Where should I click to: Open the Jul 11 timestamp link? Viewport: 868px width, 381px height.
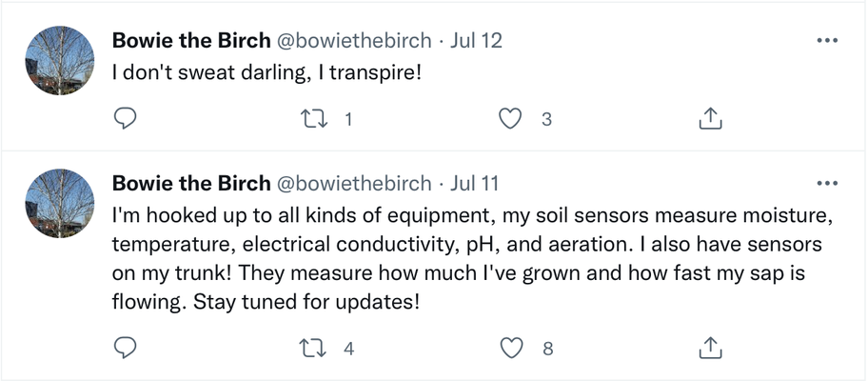point(474,183)
